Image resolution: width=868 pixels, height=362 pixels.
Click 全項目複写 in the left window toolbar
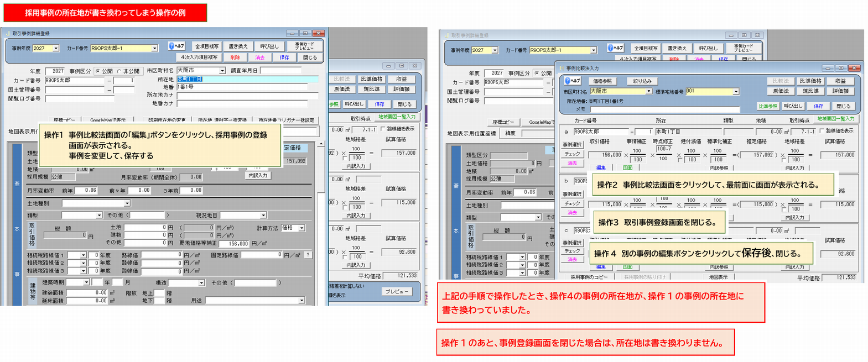coord(207,46)
